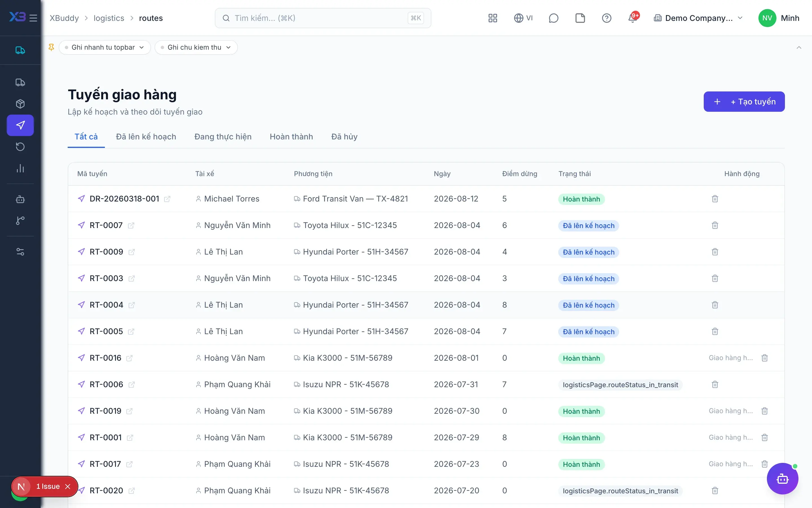This screenshot has width=812, height=508.
Task: Go to XBuddy in the breadcrumb
Action: coord(64,18)
